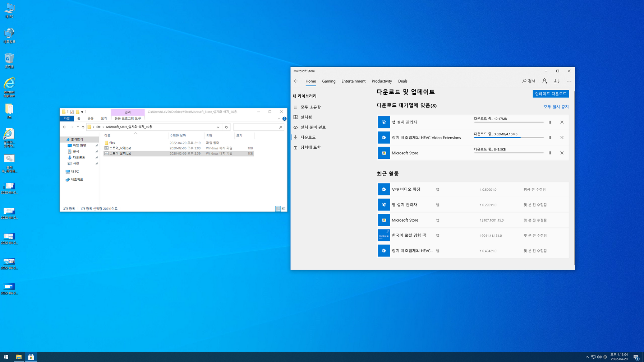Pause the HEVC Video Extensions download
Screen dimensions: 644x362
point(550,138)
